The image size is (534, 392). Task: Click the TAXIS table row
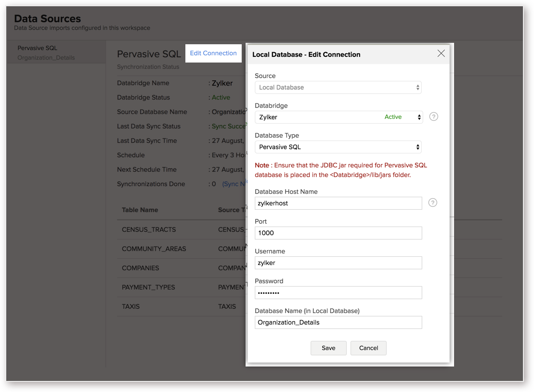(x=181, y=306)
